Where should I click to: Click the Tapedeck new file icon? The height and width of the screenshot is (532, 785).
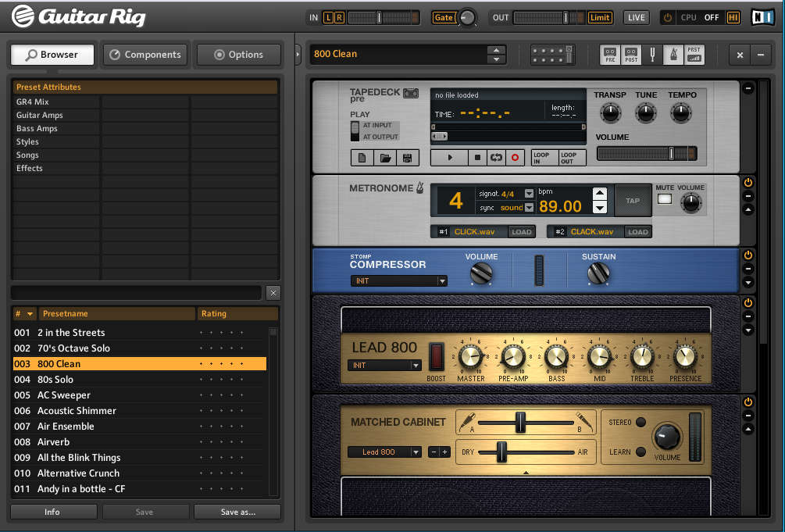pyautogui.click(x=362, y=158)
